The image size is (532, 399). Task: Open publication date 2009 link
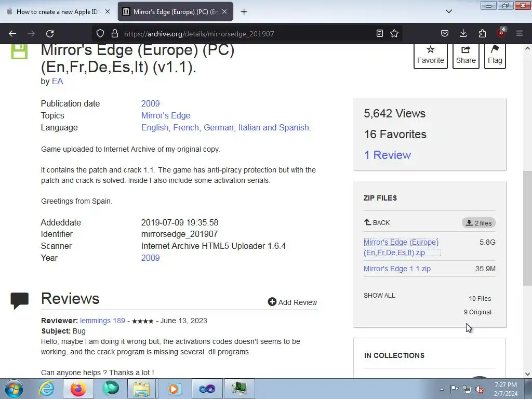pos(150,103)
